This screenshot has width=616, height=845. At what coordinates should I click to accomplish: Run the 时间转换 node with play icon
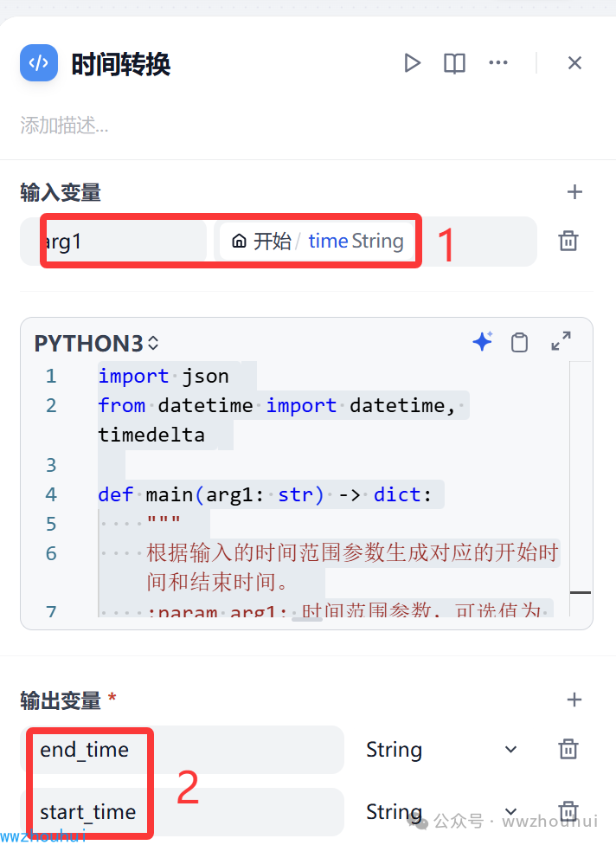tap(413, 63)
